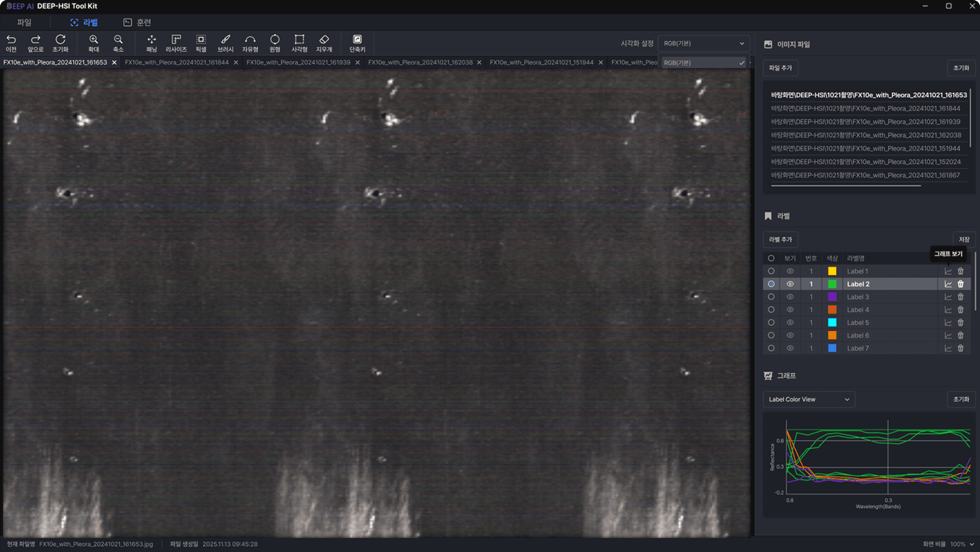Open the 화면 비율 100% zoom dropdown
This screenshot has width=980, height=552.
[962, 544]
